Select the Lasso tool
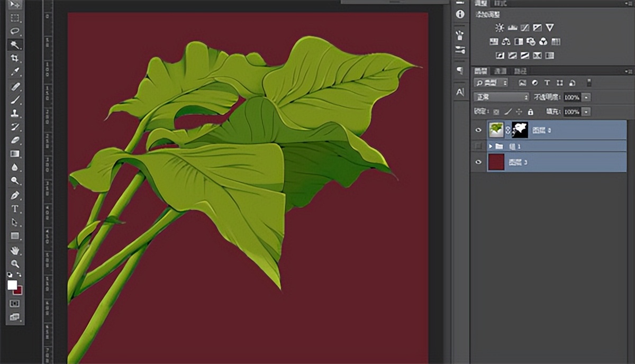 [x=15, y=31]
